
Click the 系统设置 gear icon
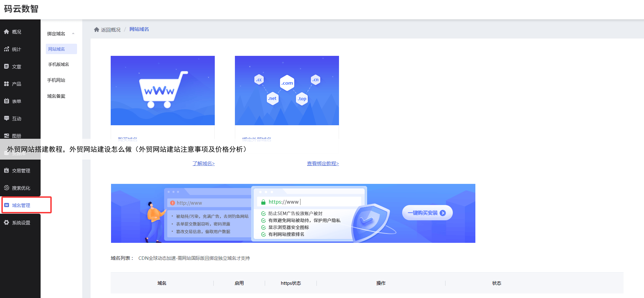point(6,223)
